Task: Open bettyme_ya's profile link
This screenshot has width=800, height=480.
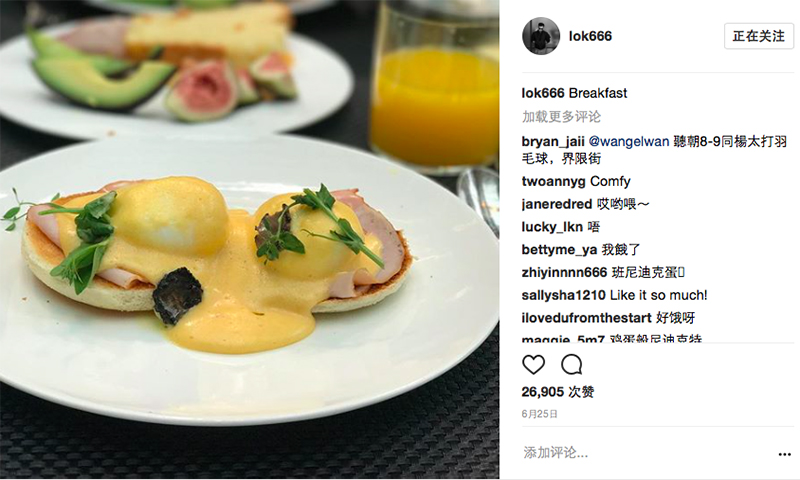Action: [x=559, y=250]
